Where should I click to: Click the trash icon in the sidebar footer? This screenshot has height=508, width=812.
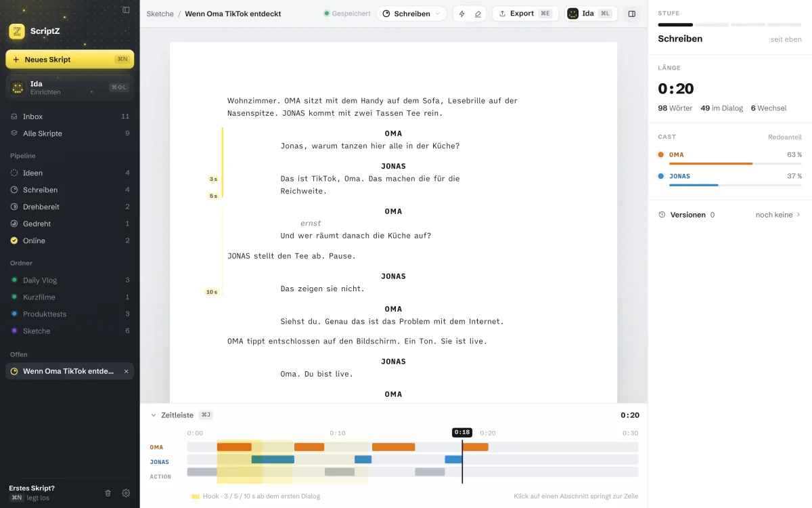click(x=108, y=493)
